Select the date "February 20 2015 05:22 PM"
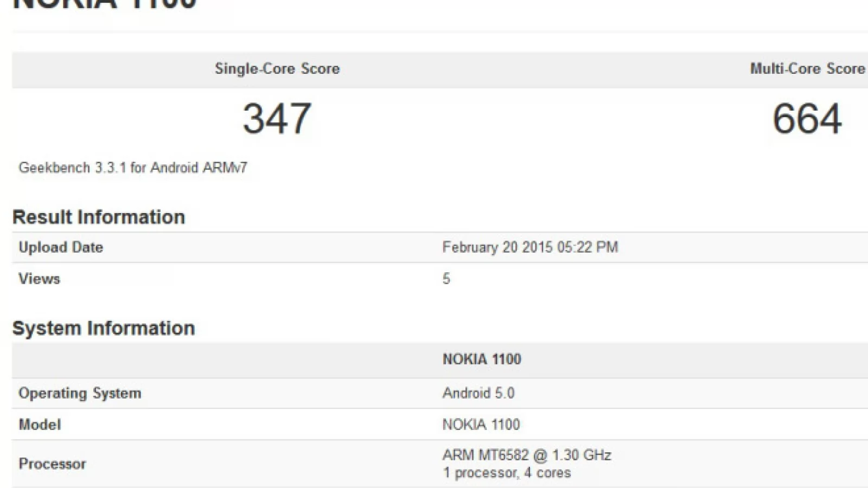868x488 pixels. pyautogui.click(x=530, y=247)
